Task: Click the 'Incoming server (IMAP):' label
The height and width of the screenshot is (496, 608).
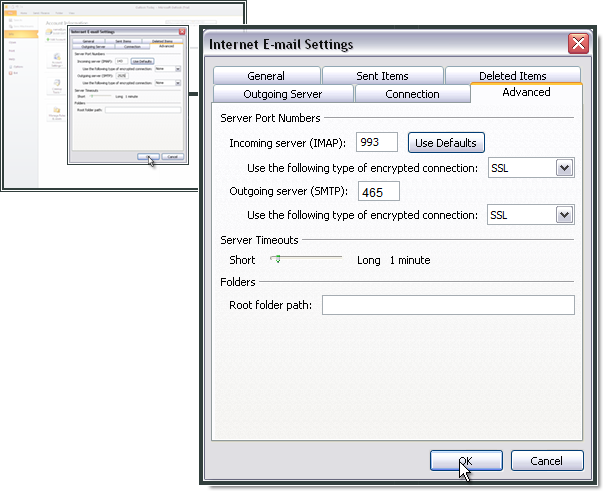Action: 287,143
